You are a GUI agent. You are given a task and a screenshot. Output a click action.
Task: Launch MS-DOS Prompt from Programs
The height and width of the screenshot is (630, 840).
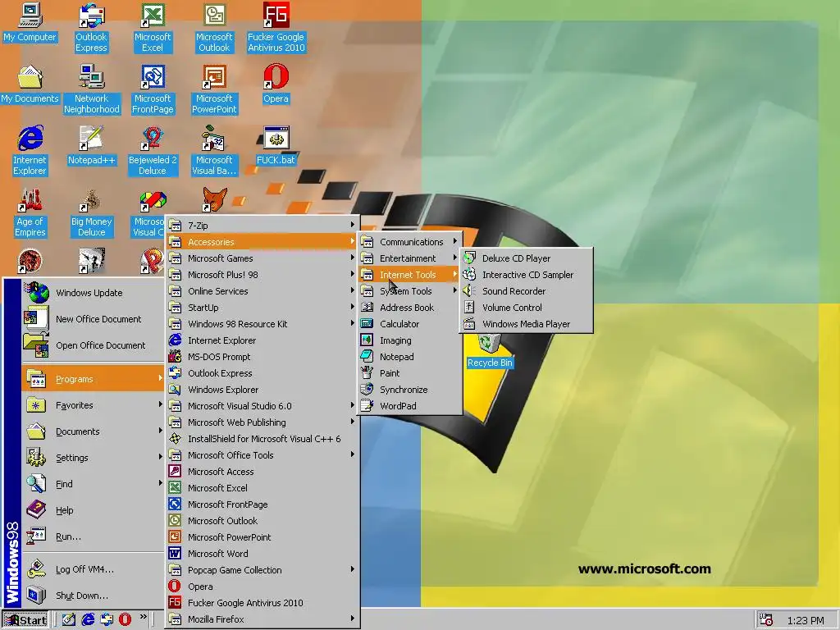[262, 357]
